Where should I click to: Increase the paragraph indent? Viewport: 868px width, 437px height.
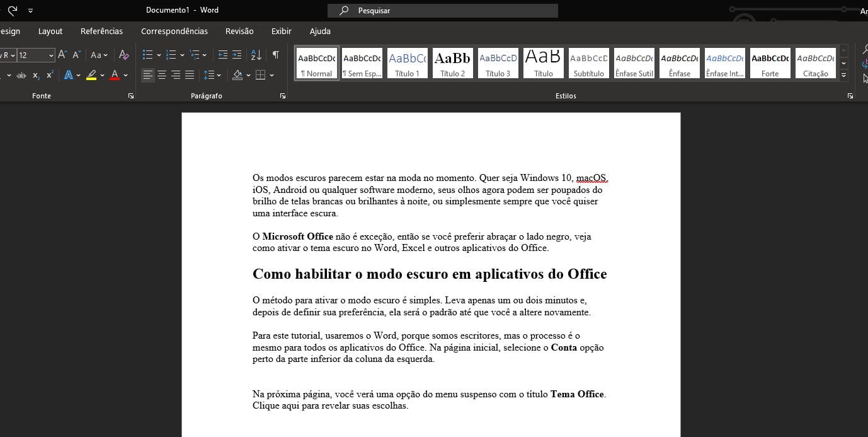tap(237, 55)
